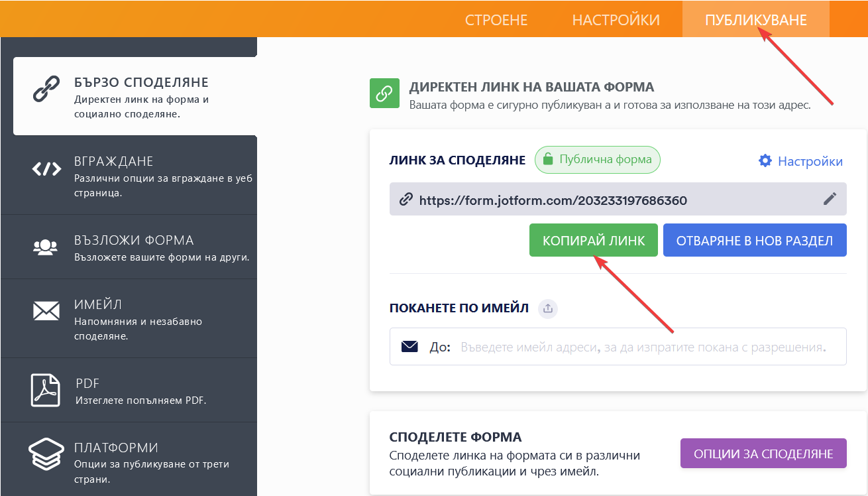
Task: Click the gear icon next to Настройки
Action: coord(765,161)
